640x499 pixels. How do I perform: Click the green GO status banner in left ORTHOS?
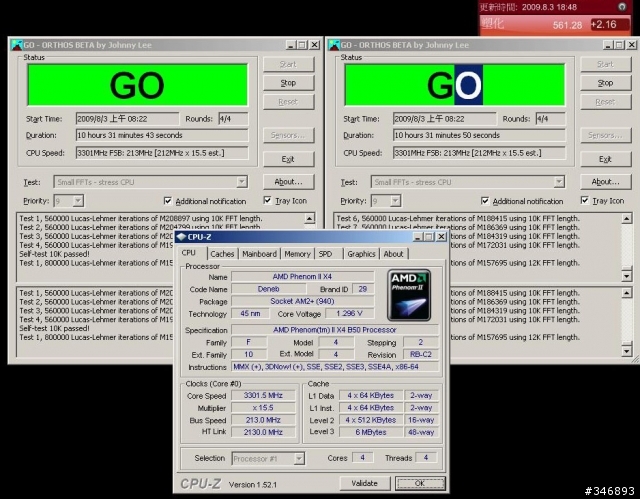[137, 85]
